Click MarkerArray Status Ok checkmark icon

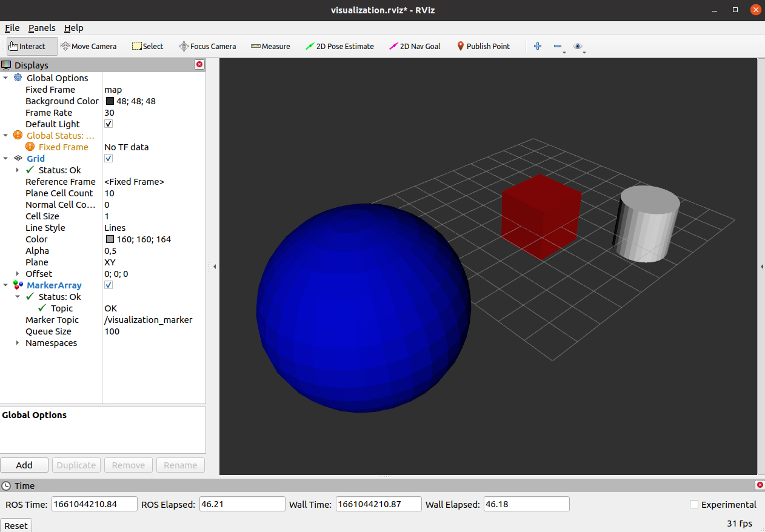[30, 296]
